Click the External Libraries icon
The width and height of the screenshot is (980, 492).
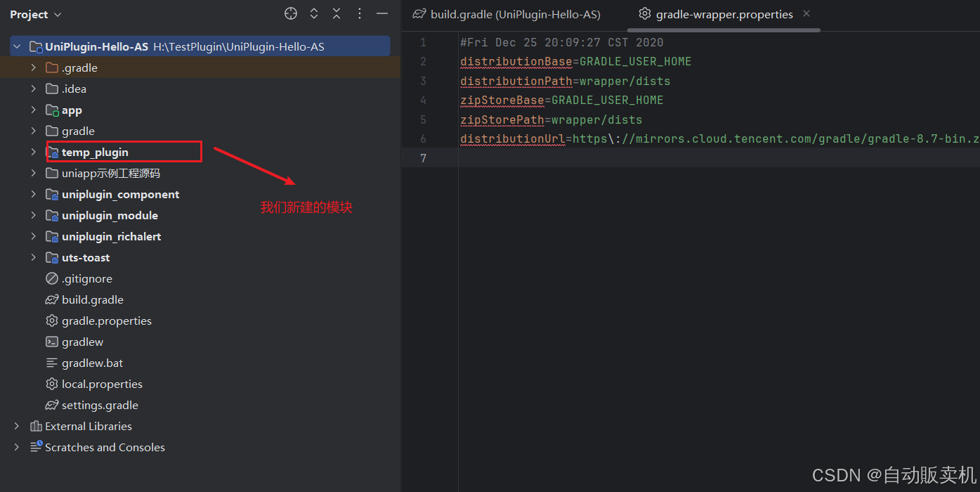[x=36, y=427]
